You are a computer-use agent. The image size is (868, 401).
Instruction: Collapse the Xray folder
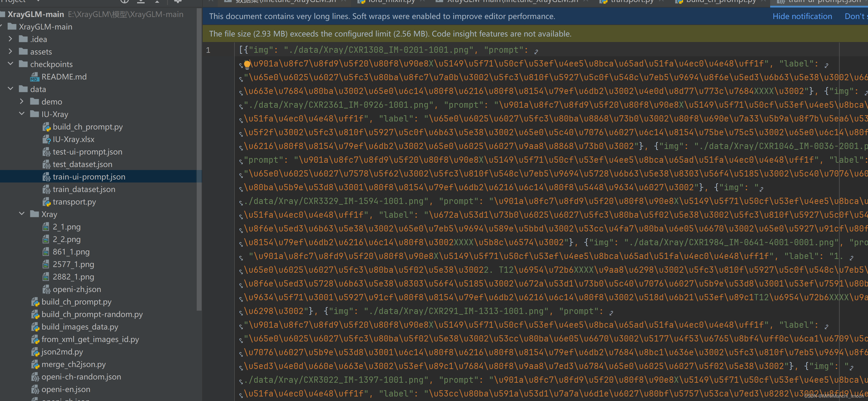click(x=22, y=214)
